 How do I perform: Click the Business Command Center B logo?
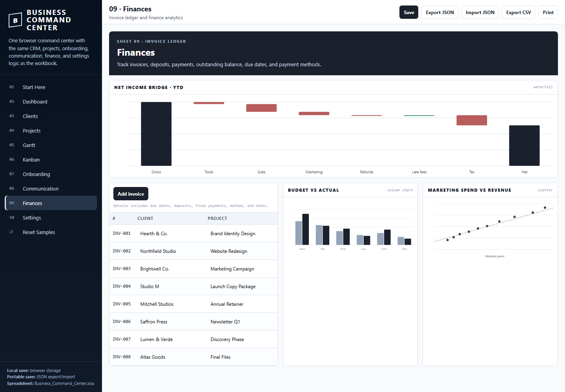click(15, 20)
